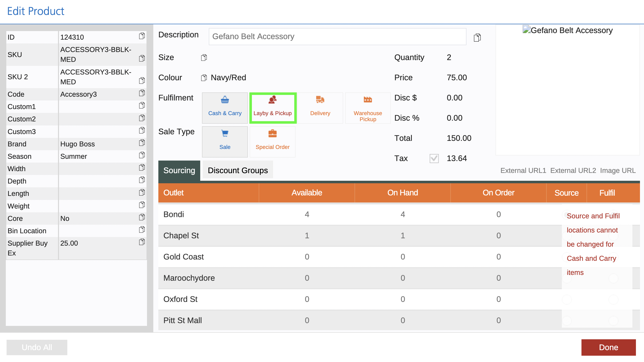This screenshot has width=644, height=362.
Task: Set sale type to Sale
Action: click(225, 142)
